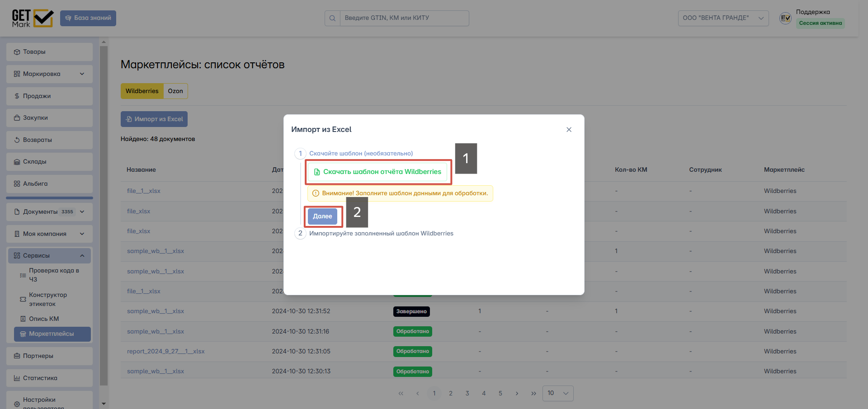Viewport: 868px width, 409px height.
Task: Go to pagination page 5
Action: click(500, 393)
